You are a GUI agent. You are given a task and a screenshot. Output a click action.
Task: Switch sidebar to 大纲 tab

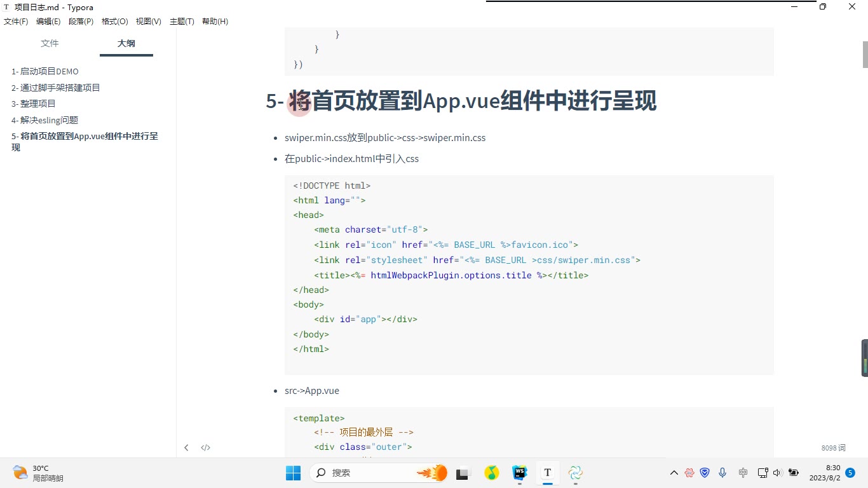126,43
